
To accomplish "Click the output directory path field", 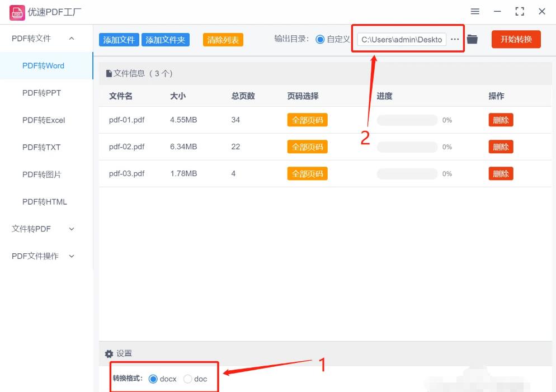I will [x=402, y=39].
